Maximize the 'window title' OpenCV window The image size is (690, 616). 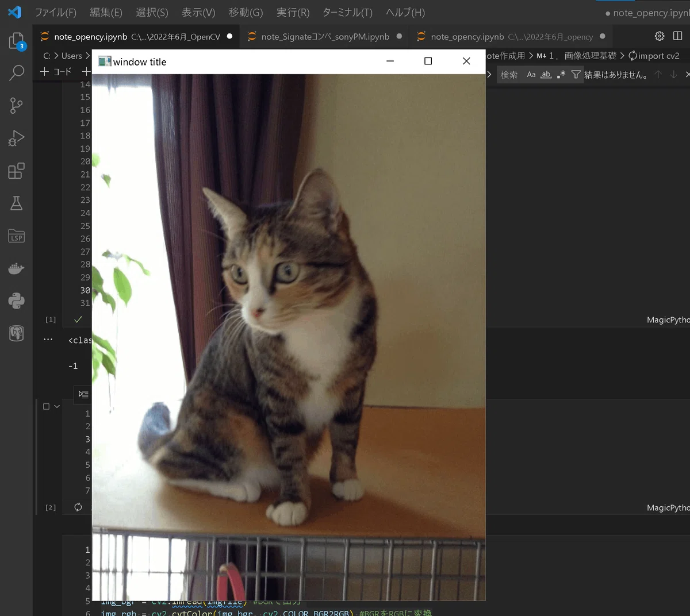pos(428,61)
